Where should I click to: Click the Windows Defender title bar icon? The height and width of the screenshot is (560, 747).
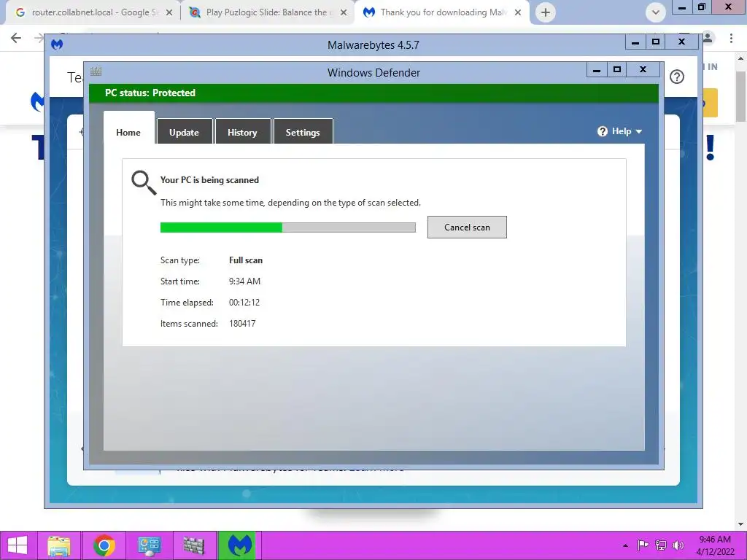tap(96, 71)
